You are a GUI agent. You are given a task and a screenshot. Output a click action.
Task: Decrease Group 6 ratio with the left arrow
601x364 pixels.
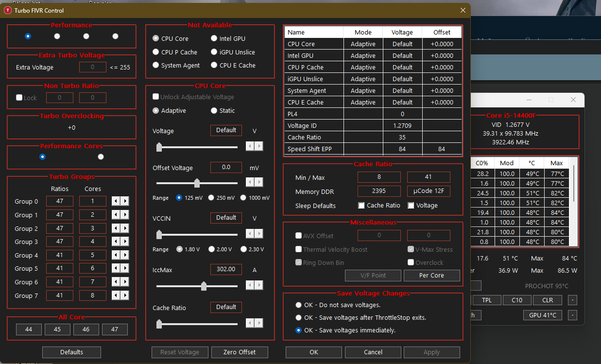[116, 282]
